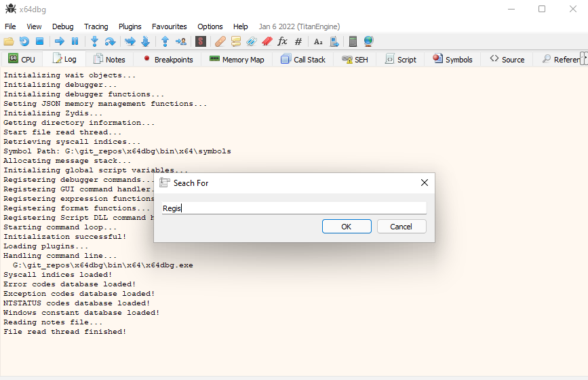The height and width of the screenshot is (380, 588).
Task: Click the Stop debugging square icon
Action: [40, 41]
